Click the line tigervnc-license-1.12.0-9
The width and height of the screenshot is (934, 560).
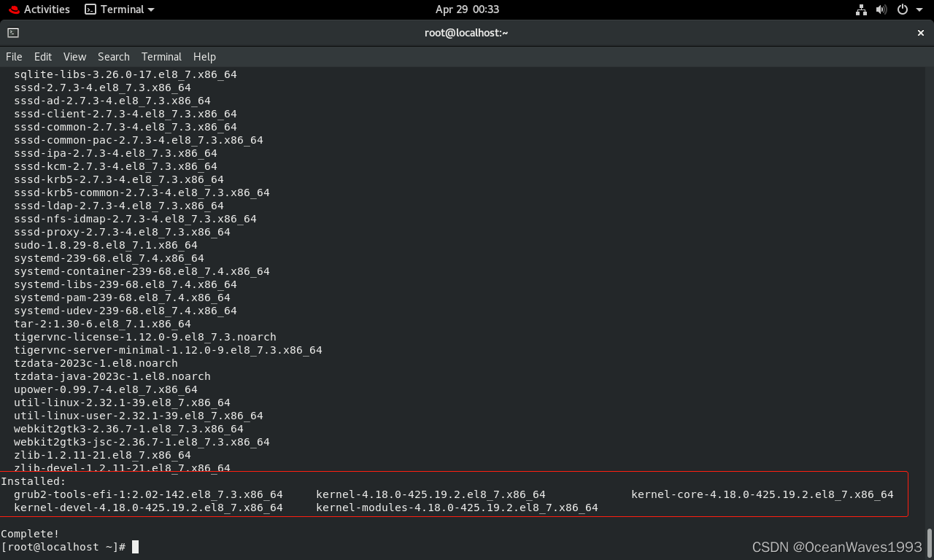pos(145,337)
